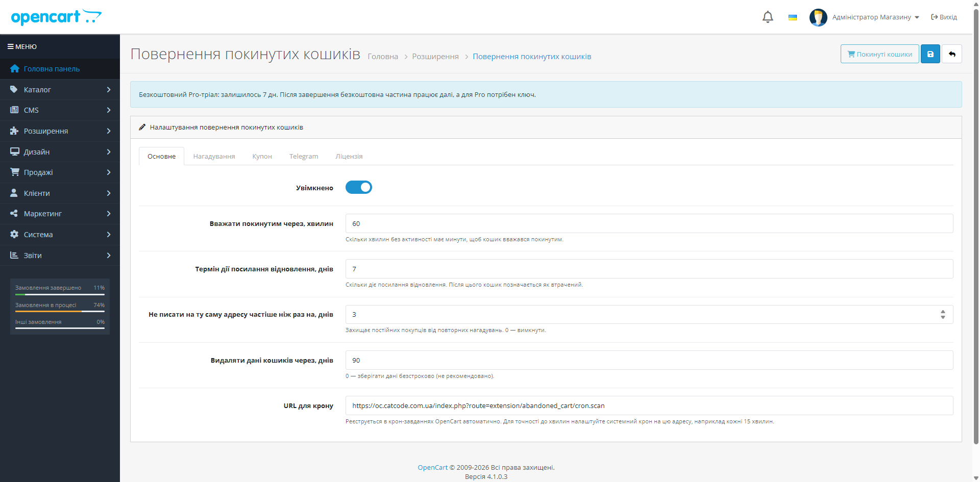Click the back arrow button
This screenshot has height=482, width=980.
pyautogui.click(x=952, y=54)
